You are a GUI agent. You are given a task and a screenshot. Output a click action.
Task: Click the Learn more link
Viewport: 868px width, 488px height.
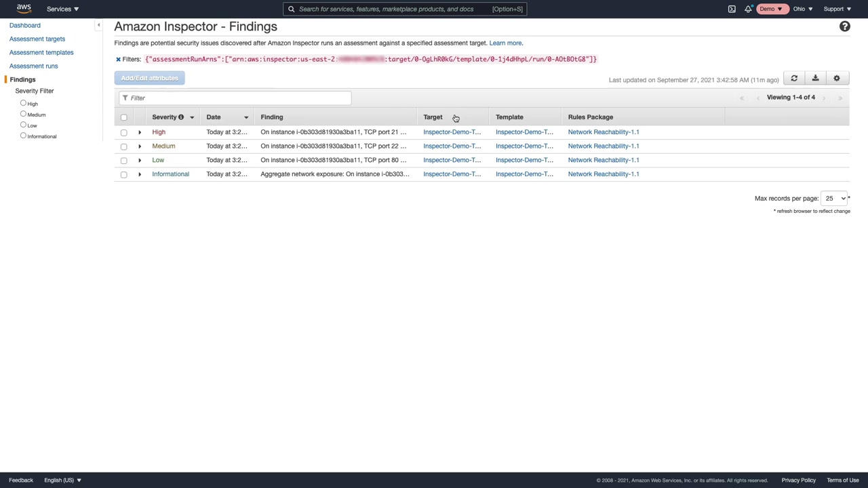[506, 43]
